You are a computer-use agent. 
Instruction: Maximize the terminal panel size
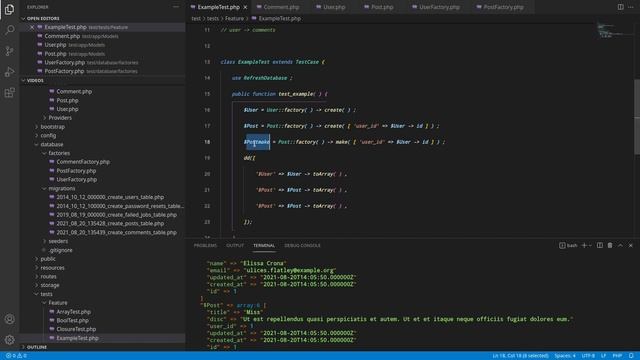coord(620,245)
